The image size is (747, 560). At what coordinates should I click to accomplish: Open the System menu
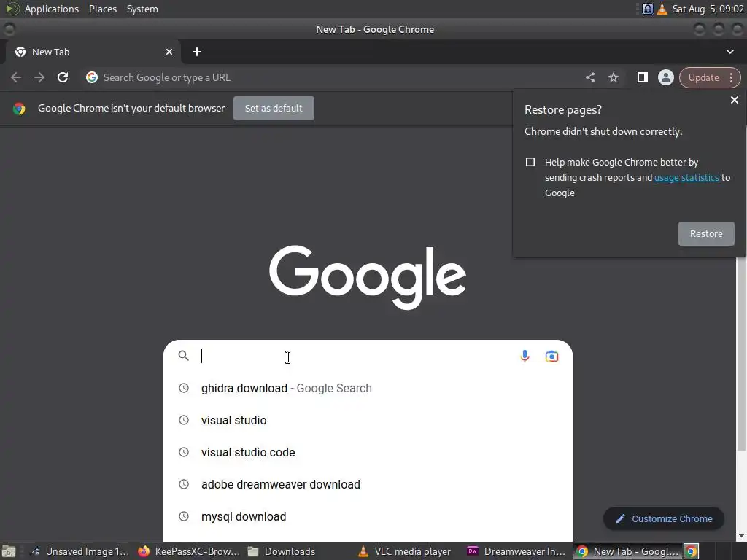(142, 9)
